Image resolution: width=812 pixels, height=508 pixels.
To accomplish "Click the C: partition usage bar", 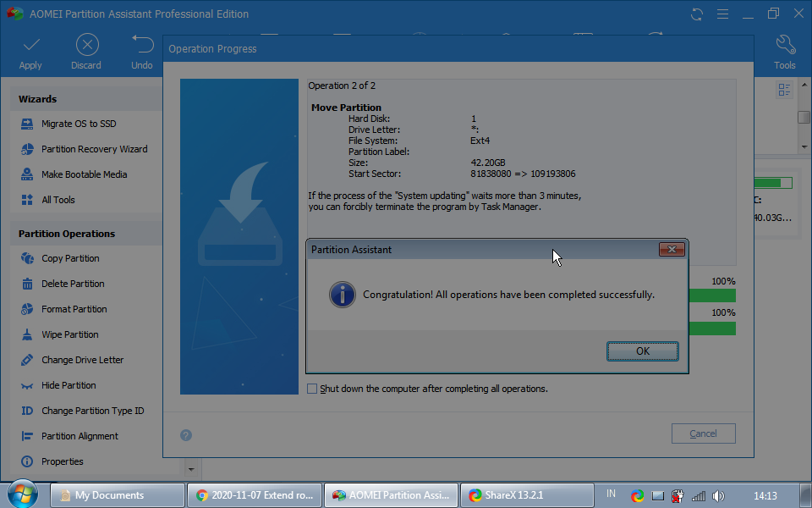I will 773,183.
